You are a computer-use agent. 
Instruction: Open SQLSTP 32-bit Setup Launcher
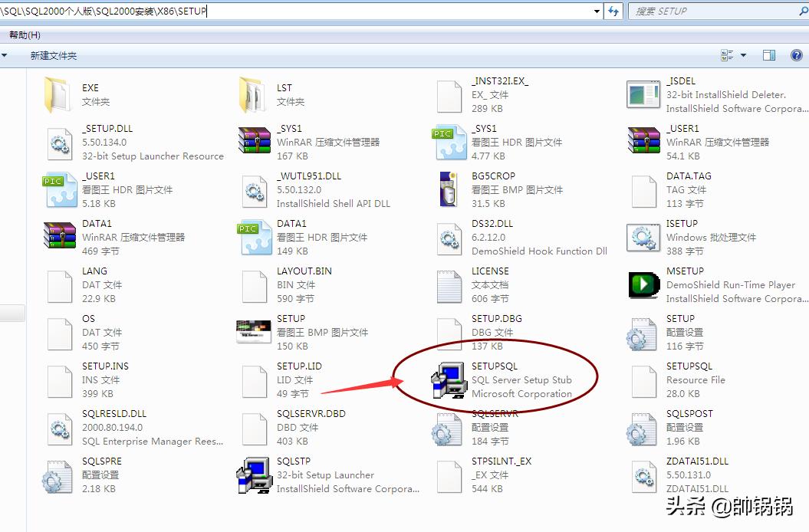coord(252,475)
